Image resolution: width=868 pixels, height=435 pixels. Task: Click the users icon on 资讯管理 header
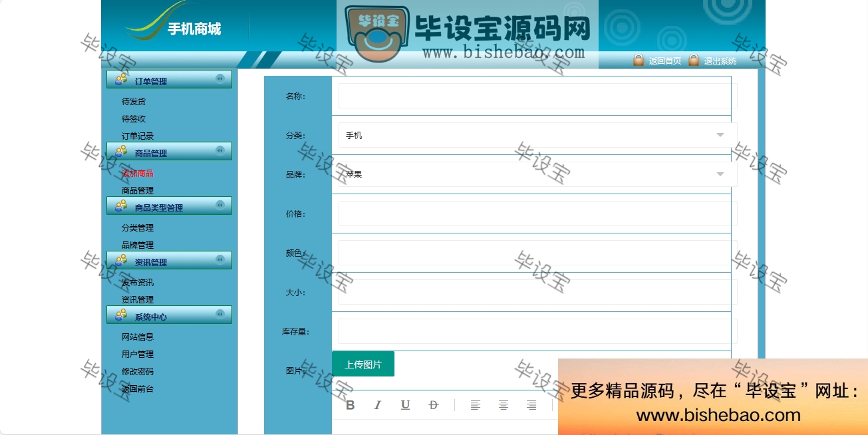coord(120,260)
